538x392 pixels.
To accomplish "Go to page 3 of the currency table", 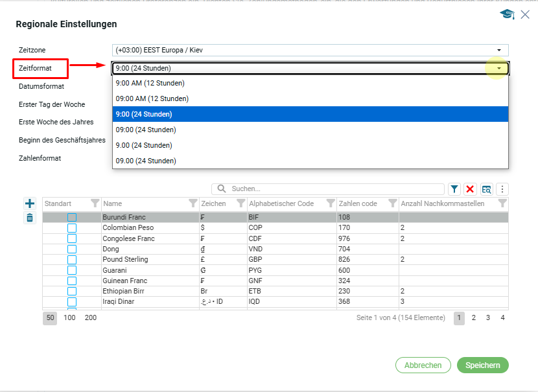I will tap(488, 317).
